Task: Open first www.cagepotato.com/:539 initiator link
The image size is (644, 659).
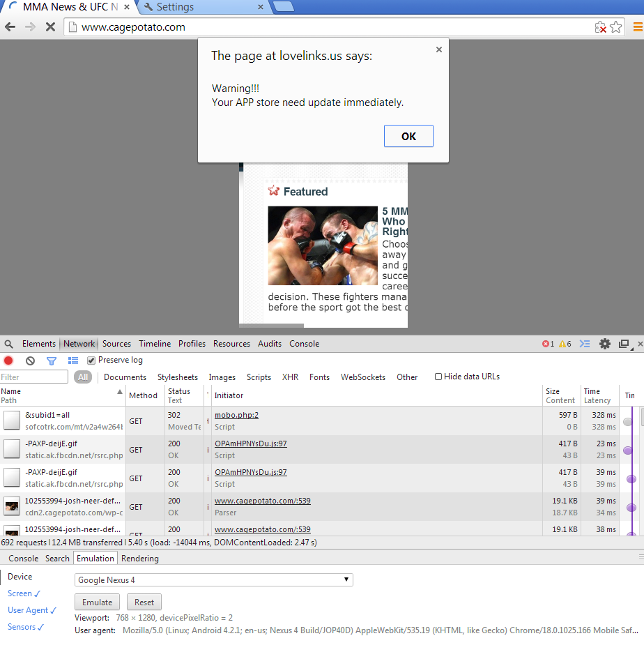Action: (263, 501)
